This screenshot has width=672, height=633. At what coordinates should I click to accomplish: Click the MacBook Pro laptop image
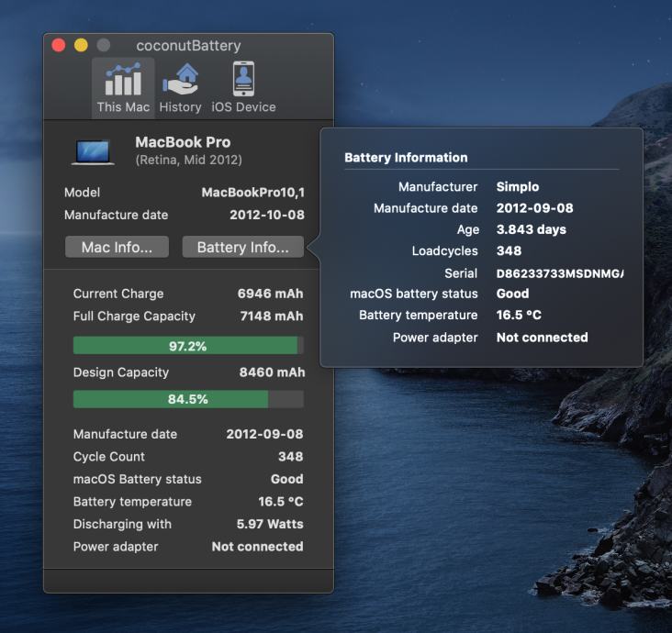pos(93,151)
